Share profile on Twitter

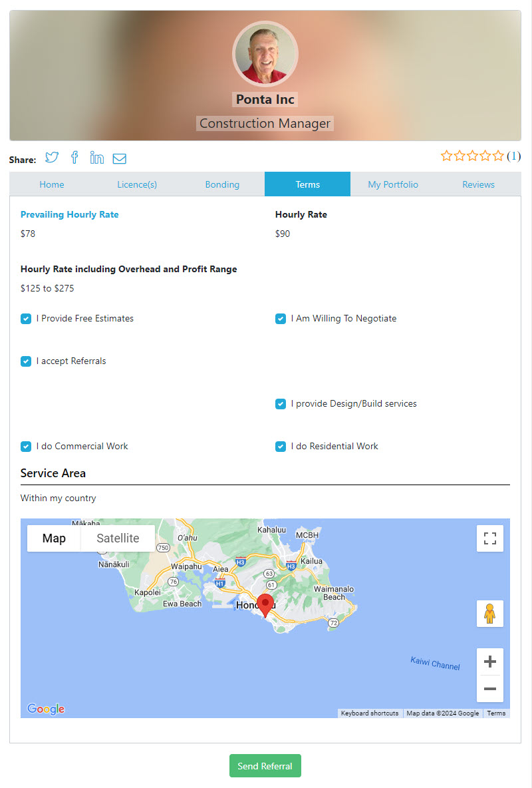52,158
